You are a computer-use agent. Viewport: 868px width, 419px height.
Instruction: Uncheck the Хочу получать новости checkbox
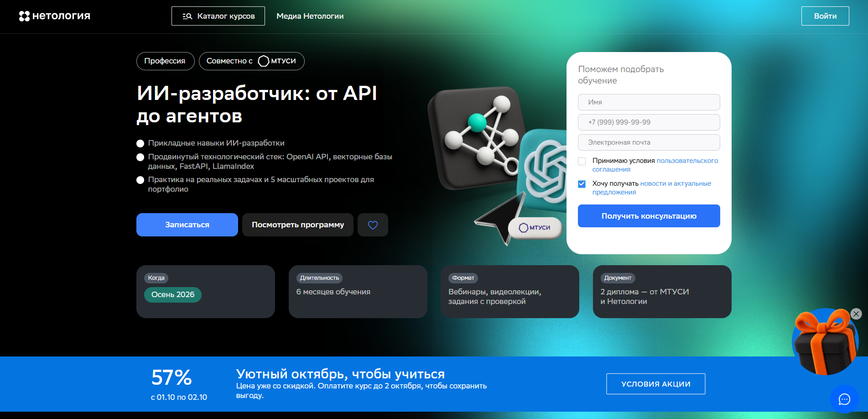[582, 184]
